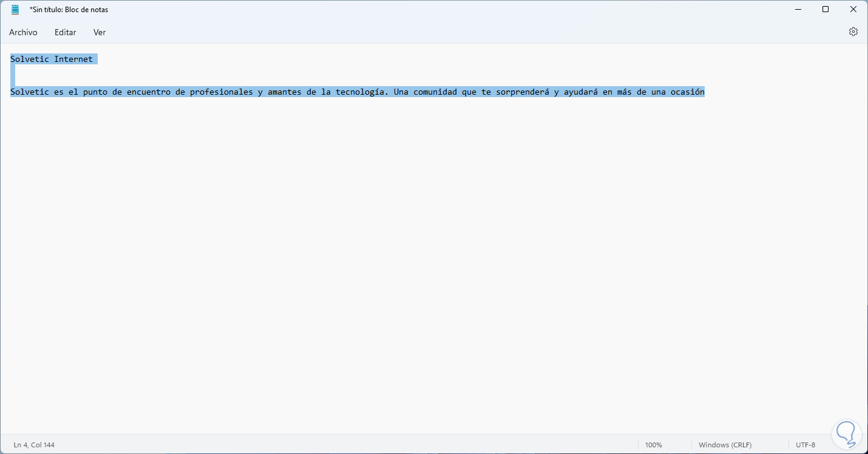Open the Archivo menu
This screenshot has width=868, height=454.
coord(23,32)
